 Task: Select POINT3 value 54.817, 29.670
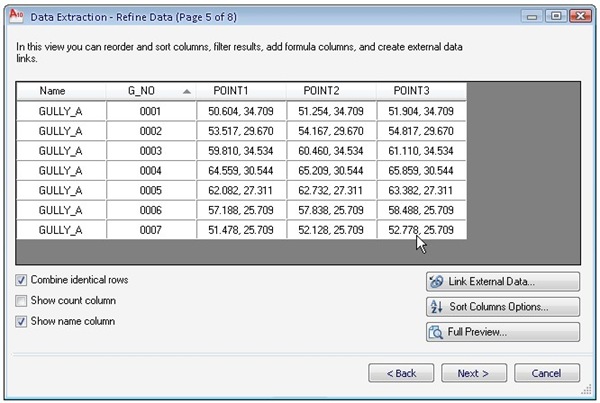[421, 131]
